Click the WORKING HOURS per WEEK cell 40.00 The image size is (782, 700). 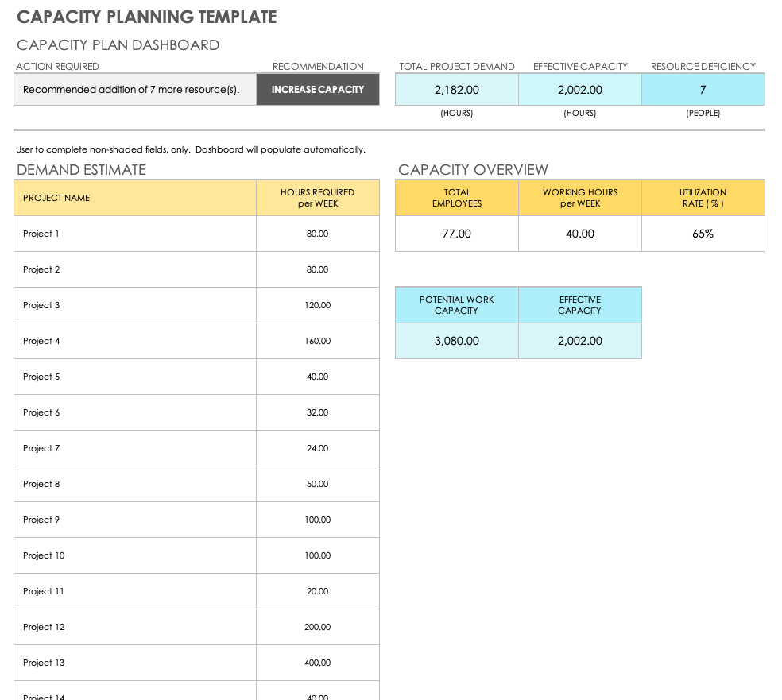(579, 234)
